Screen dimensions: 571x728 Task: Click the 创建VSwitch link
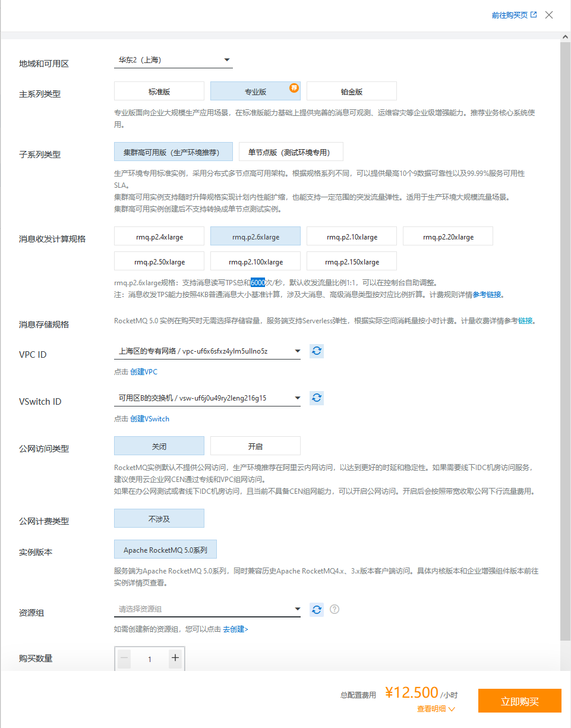150,418
